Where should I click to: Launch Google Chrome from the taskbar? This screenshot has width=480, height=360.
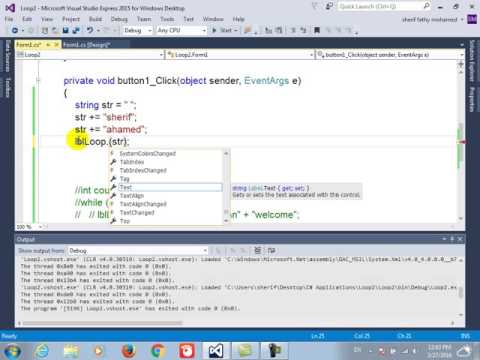tap(157, 351)
